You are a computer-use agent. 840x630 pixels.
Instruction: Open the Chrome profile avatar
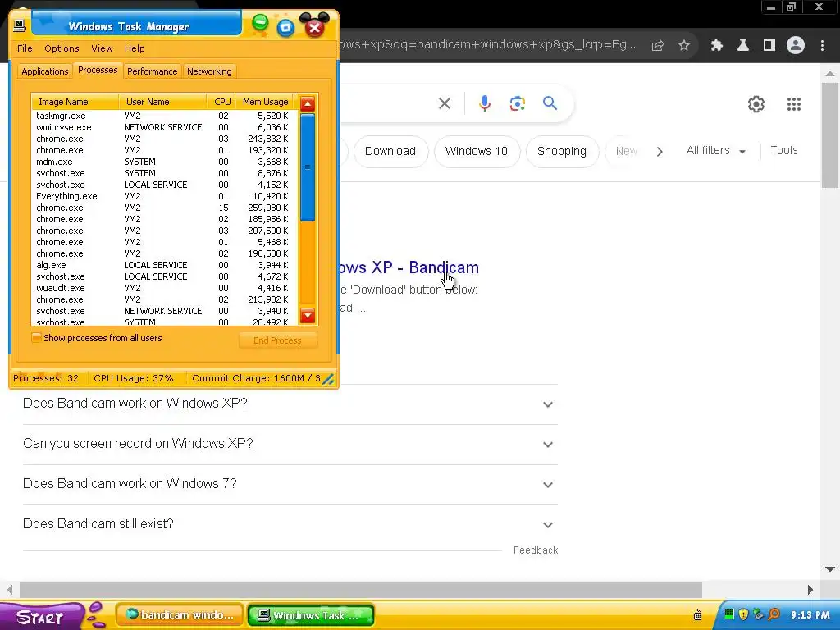[x=796, y=46]
